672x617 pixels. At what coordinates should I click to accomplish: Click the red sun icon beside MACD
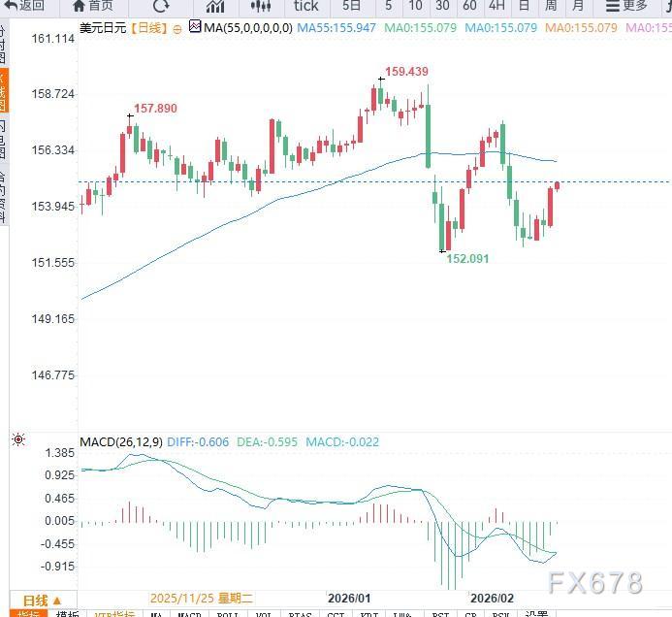tap(17, 441)
